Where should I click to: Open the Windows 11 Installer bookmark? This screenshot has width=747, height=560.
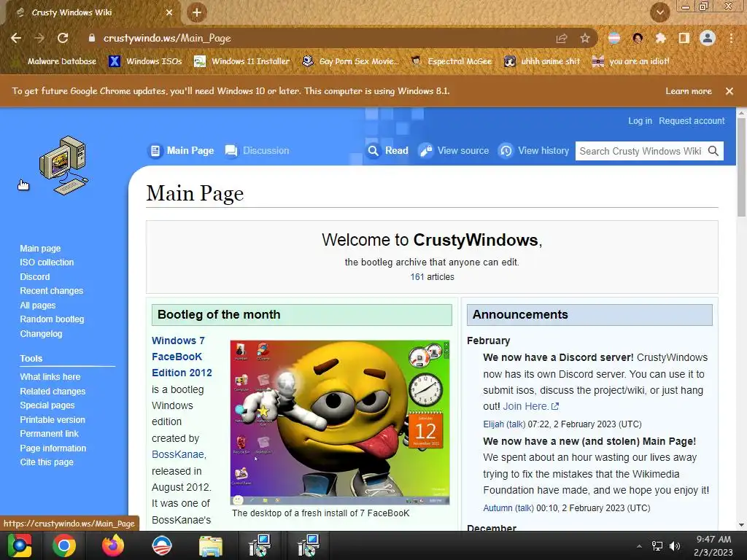242,61
